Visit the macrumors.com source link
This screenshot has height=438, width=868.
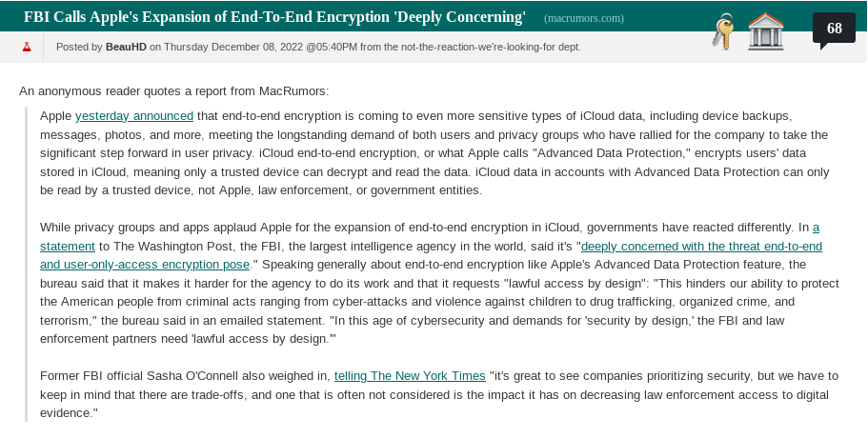click(583, 18)
